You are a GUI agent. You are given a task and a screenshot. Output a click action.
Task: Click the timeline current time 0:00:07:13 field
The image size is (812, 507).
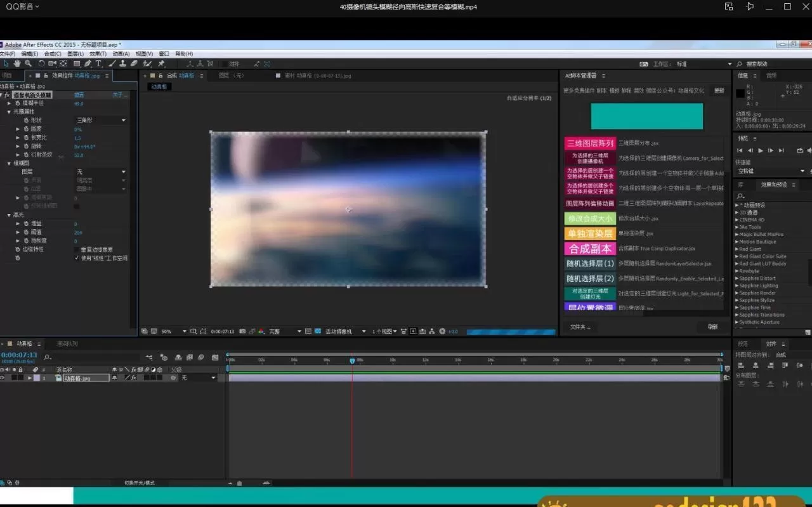tap(19, 355)
